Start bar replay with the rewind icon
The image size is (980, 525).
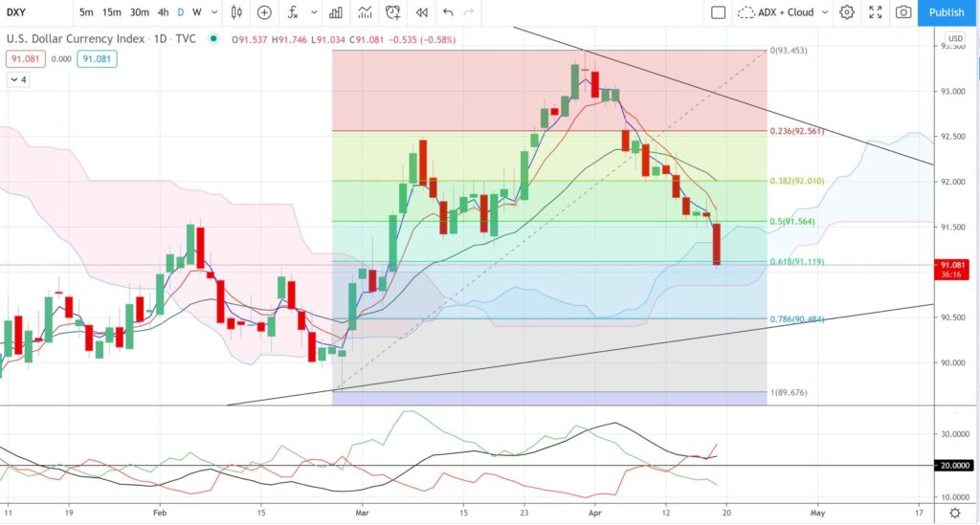tap(422, 12)
